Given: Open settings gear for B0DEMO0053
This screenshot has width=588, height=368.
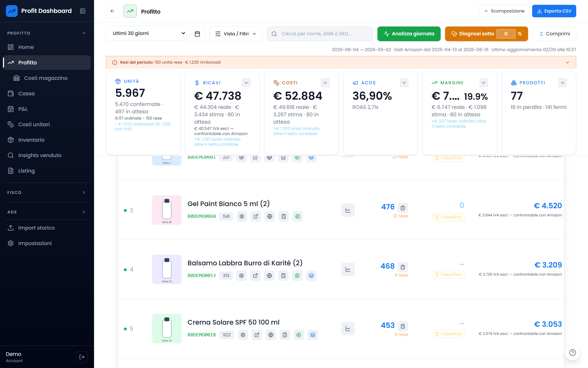Looking at the screenshot, I should pos(241,275).
